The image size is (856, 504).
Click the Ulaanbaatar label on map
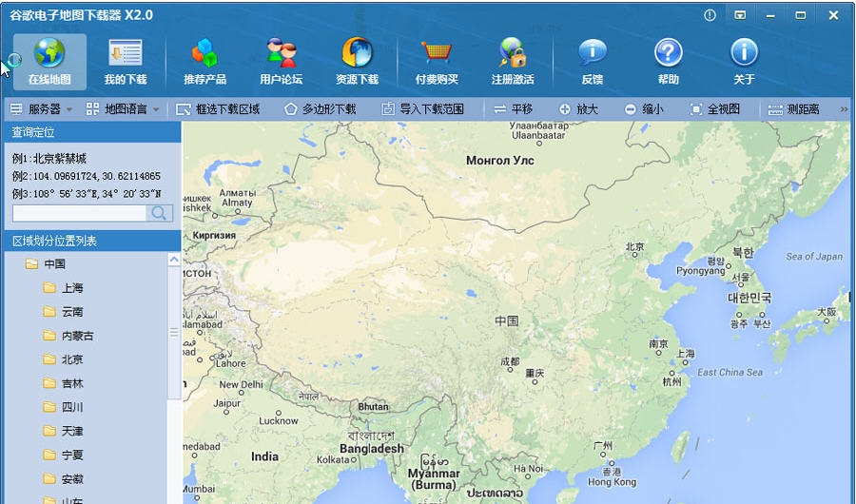tap(538, 135)
